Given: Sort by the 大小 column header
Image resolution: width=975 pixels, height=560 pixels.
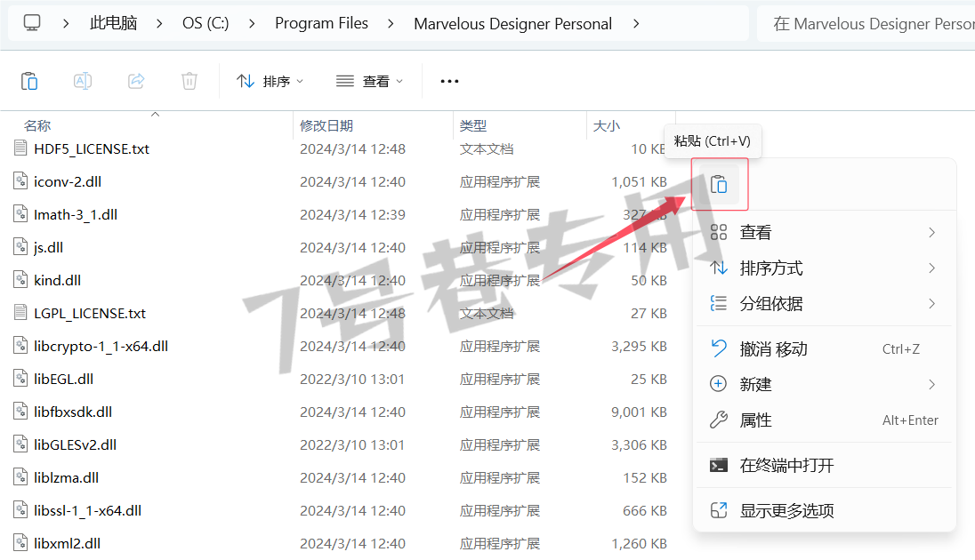Looking at the screenshot, I should 607,125.
